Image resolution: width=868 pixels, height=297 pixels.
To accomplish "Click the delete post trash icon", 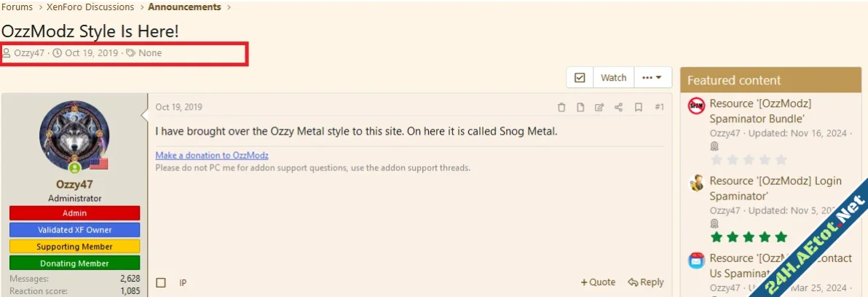I will pyautogui.click(x=561, y=107).
